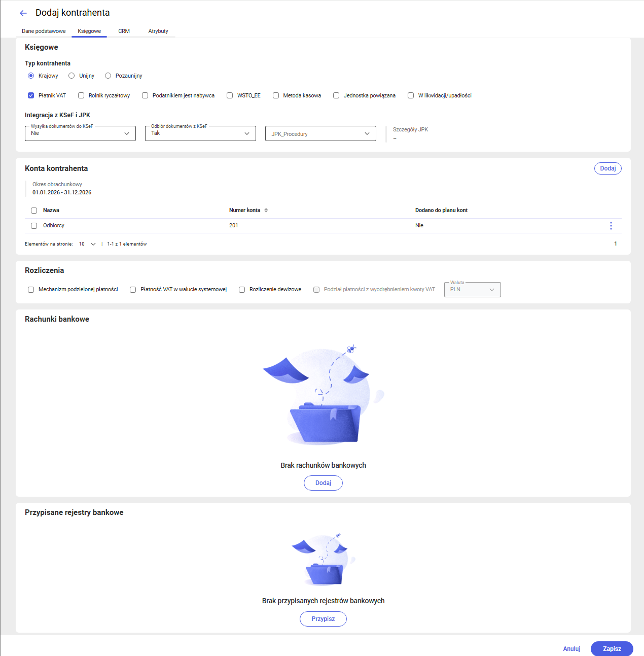Open the three-dot menu for Odbiorcy row

(611, 226)
